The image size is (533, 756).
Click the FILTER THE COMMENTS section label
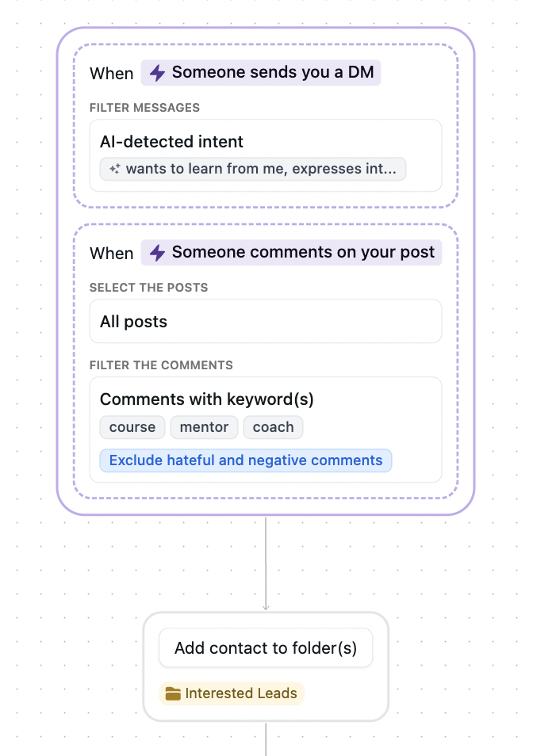(x=162, y=365)
